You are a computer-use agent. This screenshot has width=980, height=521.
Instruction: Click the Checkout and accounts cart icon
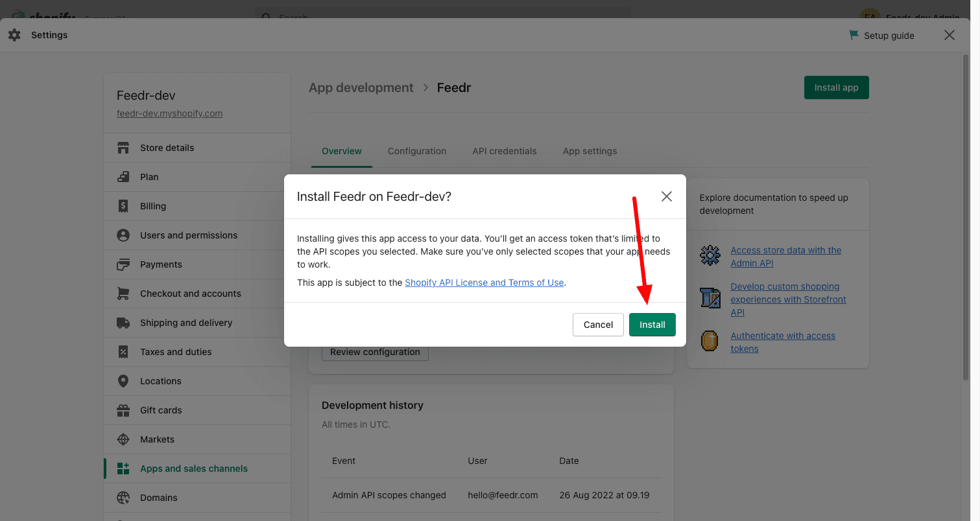point(123,294)
